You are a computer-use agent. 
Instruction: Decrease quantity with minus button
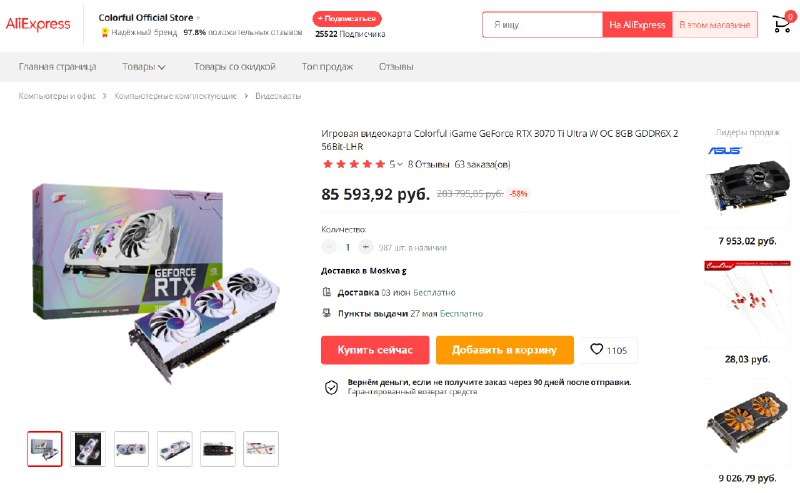point(329,247)
